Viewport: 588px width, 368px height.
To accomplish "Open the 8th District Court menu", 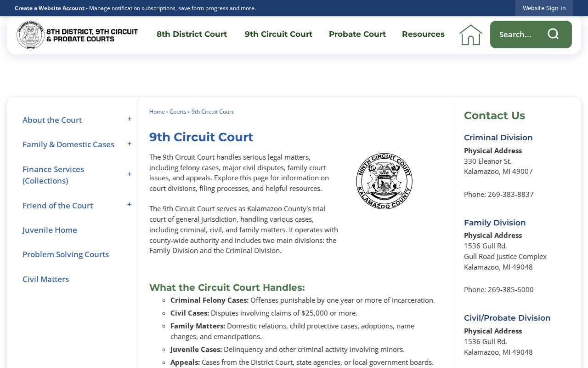I will 192,34.
